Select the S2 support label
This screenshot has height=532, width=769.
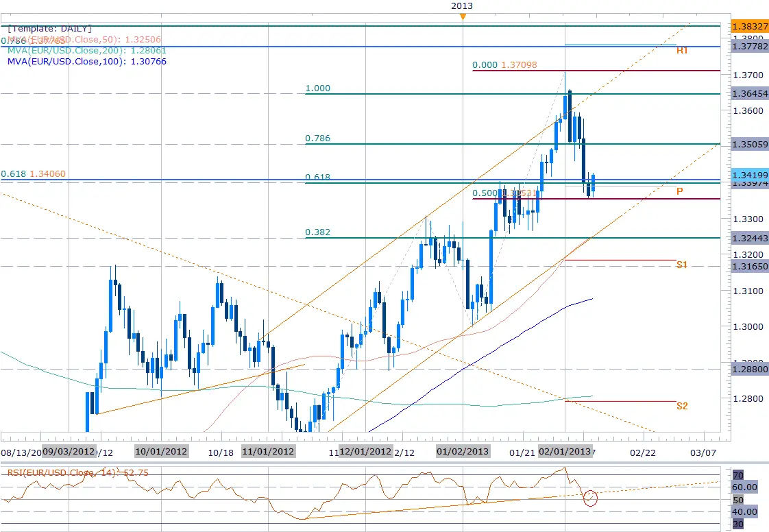point(682,406)
